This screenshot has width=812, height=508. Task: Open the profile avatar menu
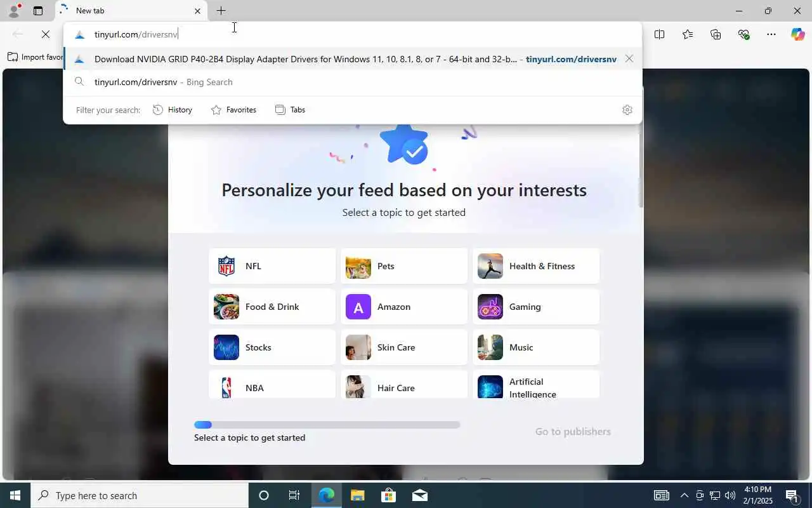[x=13, y=11]
